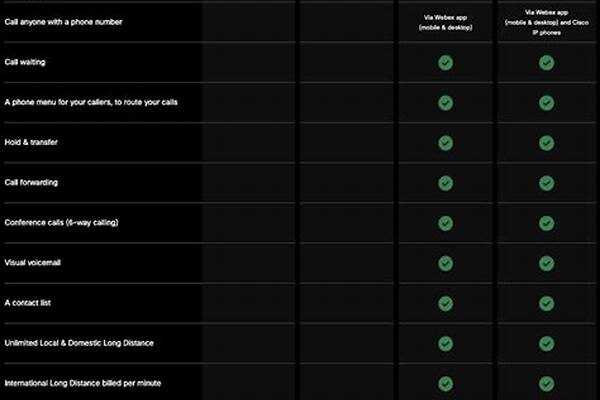This screenshot has width=600, height=400.
Task: Select the "Via Webex app (mobile & desktop)" header
Action: click(445, 21)
